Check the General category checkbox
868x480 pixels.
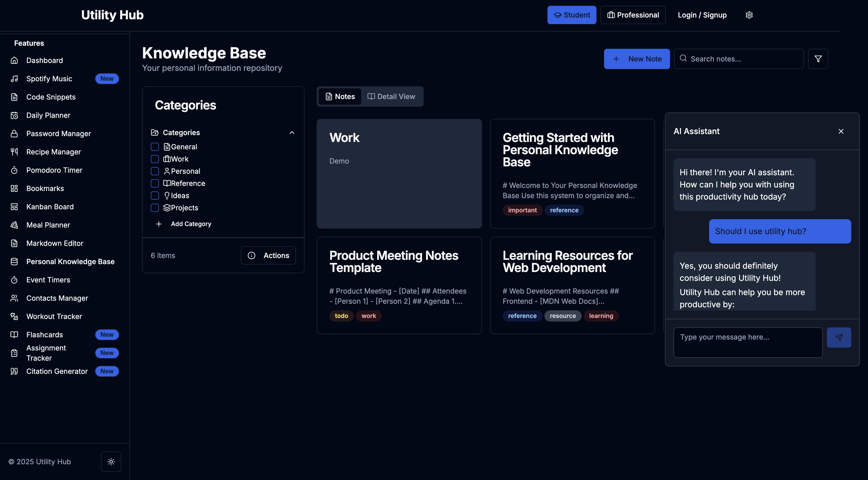point(155,147)
